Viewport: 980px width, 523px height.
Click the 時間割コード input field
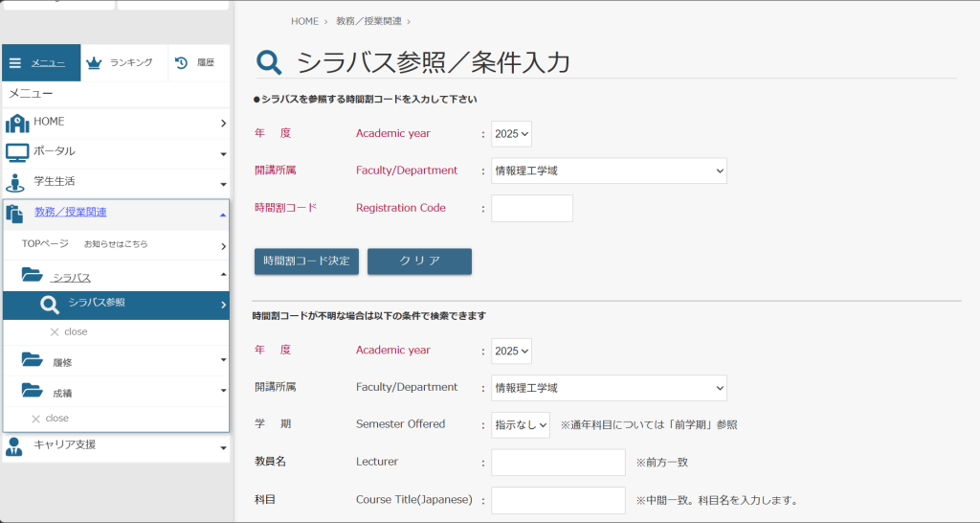click(532, 208)
